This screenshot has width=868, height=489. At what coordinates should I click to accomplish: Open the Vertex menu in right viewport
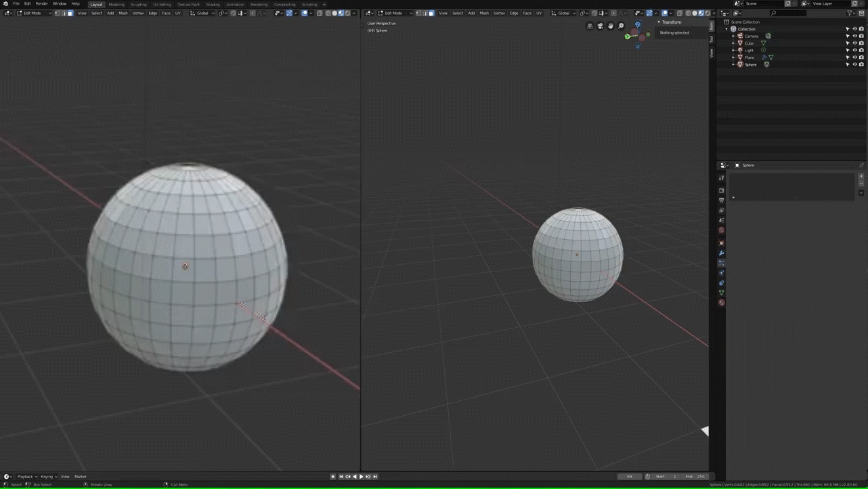(x=499, y=14)
